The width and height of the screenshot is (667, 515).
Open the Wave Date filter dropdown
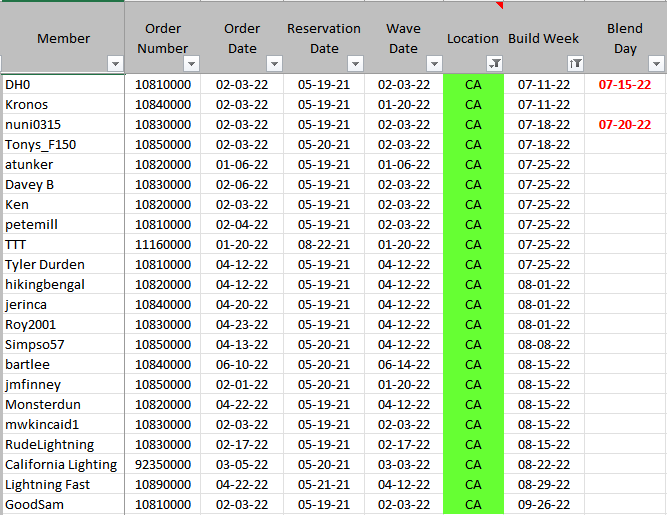pyautogui.click(x=433, y=64)
